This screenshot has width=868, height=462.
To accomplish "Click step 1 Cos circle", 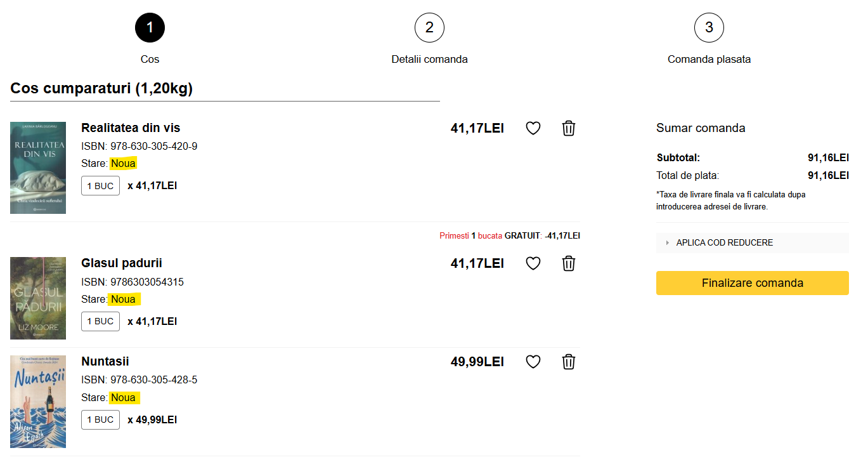I will tap(150, 28).
